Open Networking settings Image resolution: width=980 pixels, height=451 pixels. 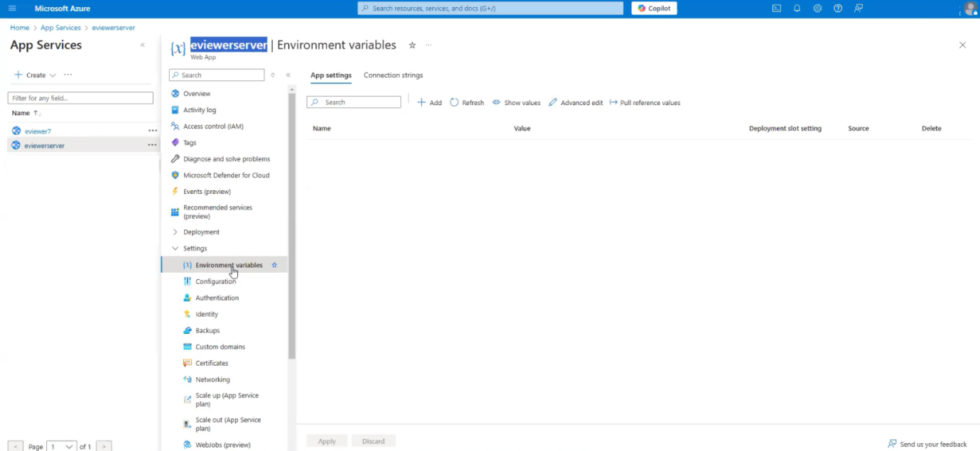[x=213, y=379]
